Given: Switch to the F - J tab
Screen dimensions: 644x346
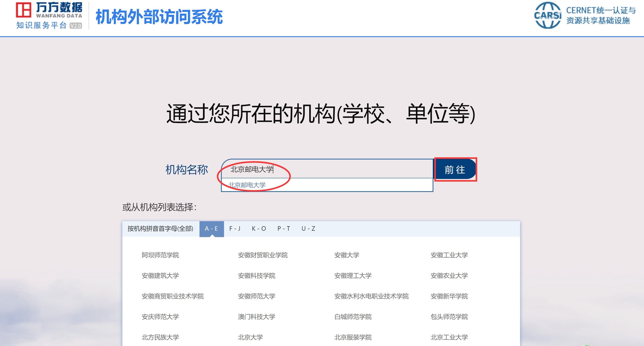Looking at the screenshot, I should click(235, 228).
